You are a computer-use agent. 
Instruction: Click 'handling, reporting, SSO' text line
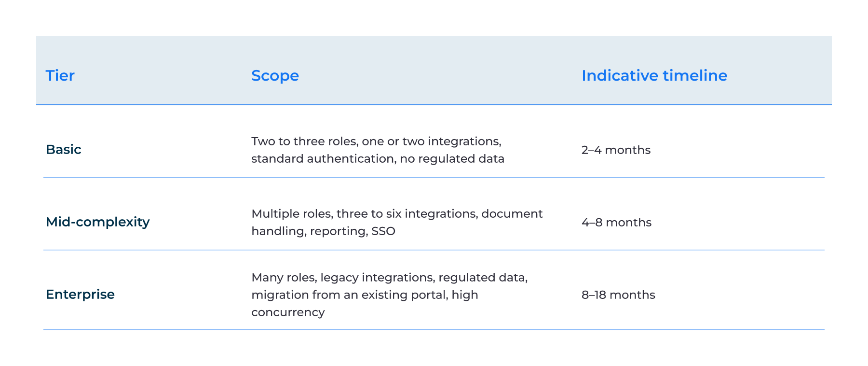(323, 231)
